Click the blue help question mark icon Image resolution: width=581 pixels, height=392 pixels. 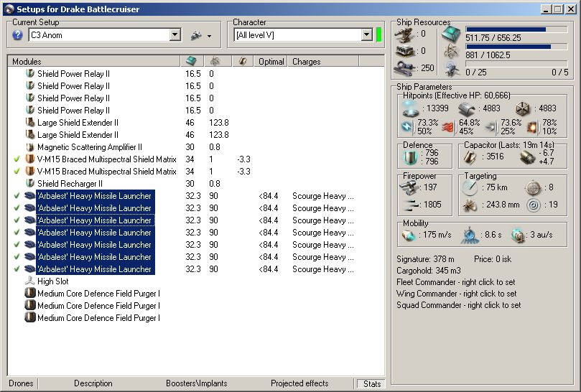18,35
